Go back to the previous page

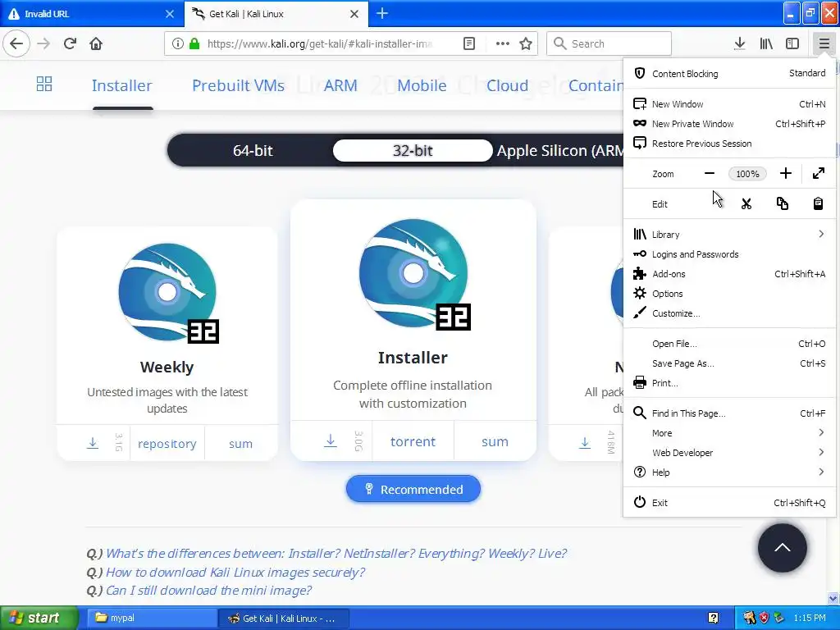(x=16, y=43)
